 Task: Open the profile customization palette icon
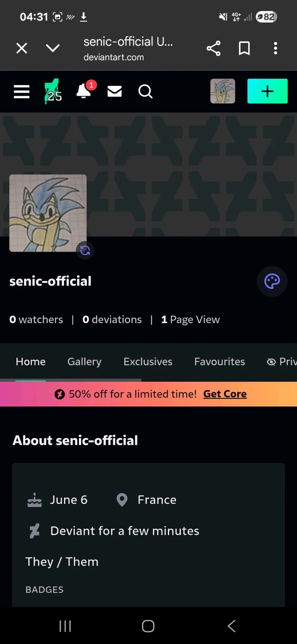[x=272, y=281]
